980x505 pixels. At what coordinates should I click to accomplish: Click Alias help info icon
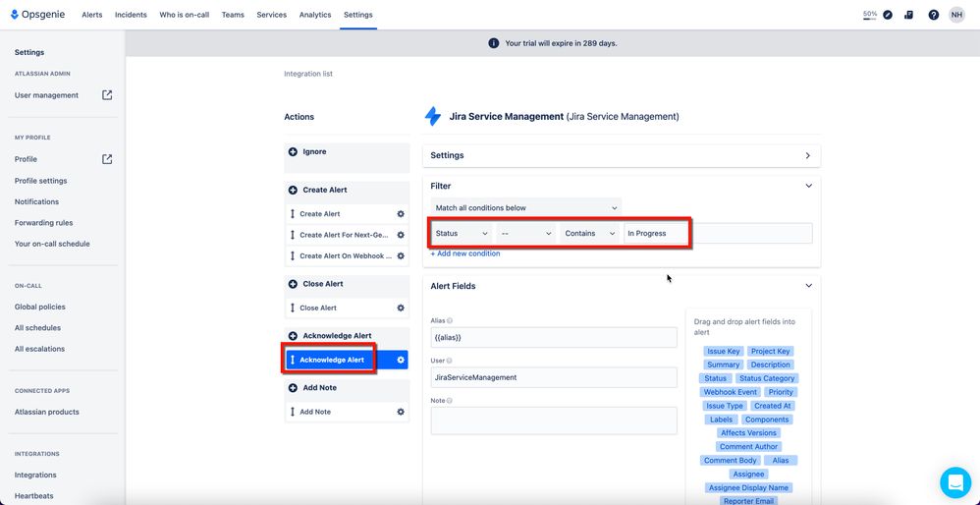[450, 320]
